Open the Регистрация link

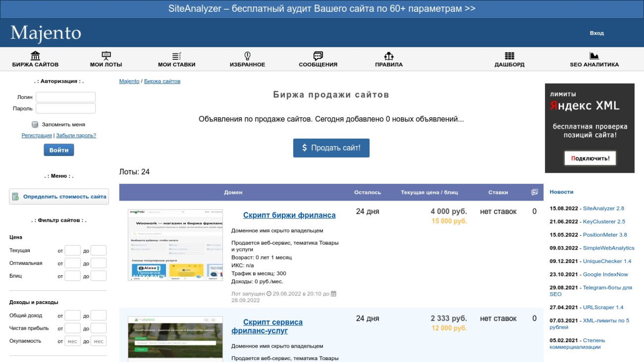coord(37,135)
